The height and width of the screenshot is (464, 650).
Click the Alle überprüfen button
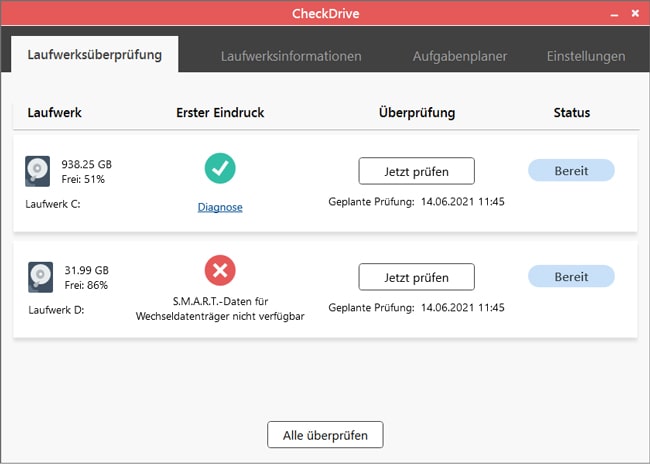tap(325, 435)
